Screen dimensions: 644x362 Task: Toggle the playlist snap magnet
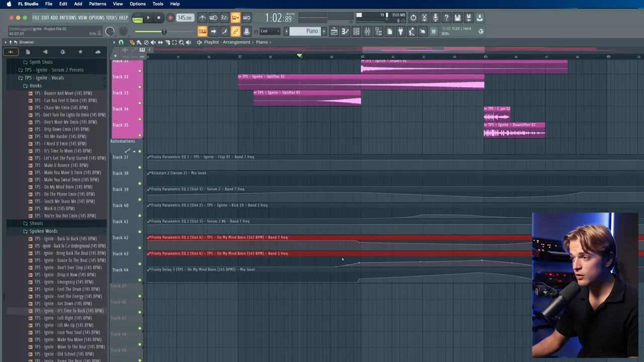point(121,42)
